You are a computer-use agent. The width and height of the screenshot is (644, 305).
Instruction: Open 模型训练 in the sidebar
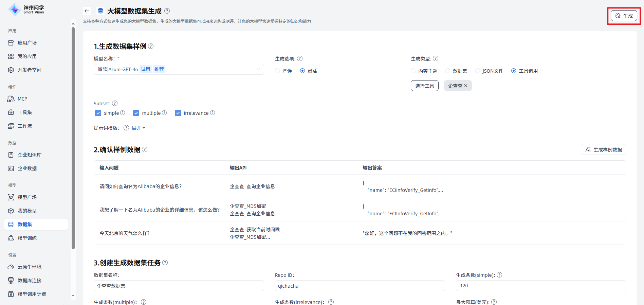tap(27, 238)
